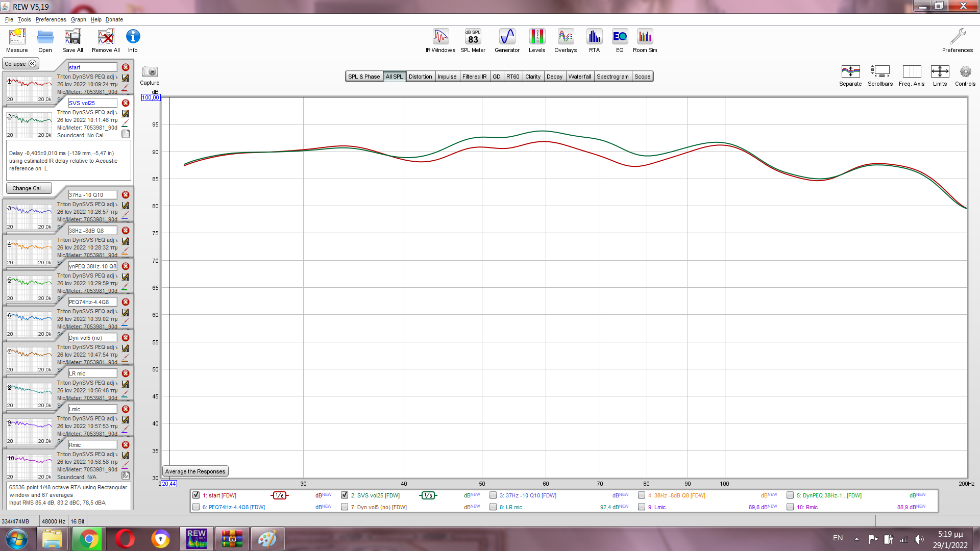Click Average the Responses button
Image resolution: width=980 pixels, height=551 pixels.
pos(195,471)
